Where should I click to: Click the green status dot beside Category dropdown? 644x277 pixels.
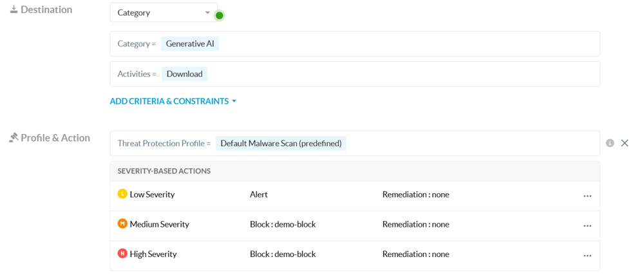coord(220,15)
